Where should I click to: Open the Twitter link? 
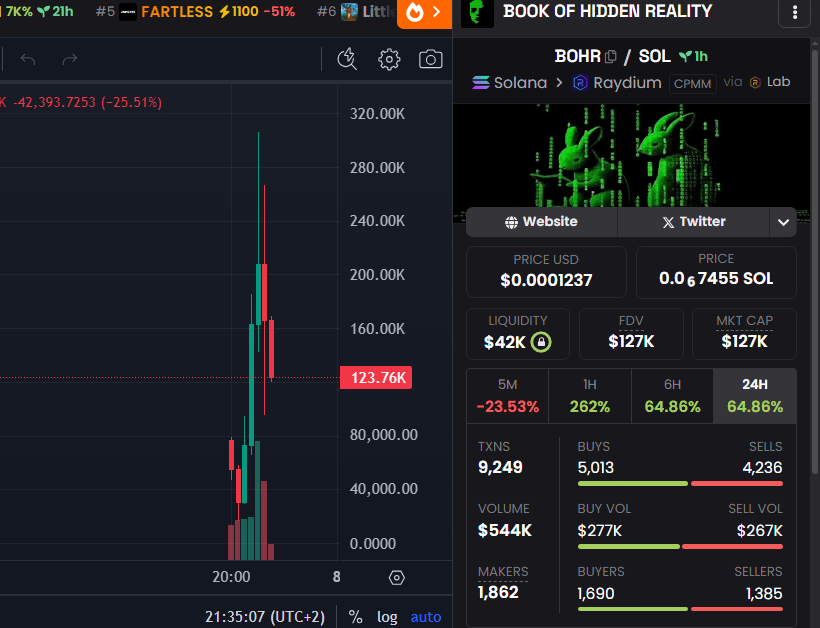[x=694, y=222]
